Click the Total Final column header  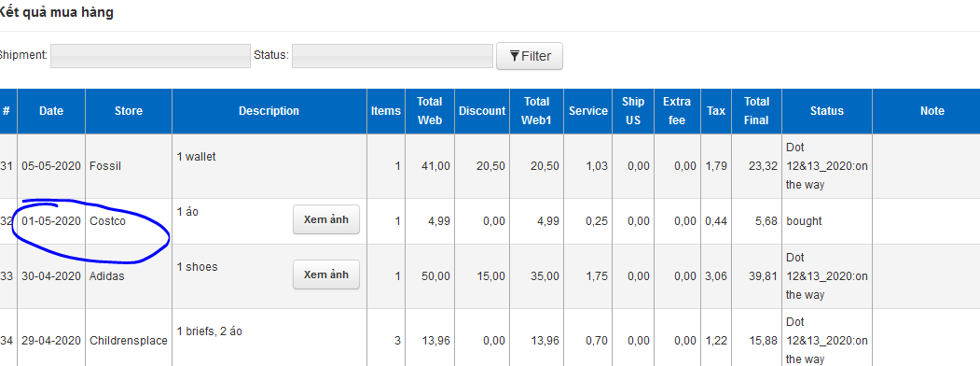coord(756,111)
